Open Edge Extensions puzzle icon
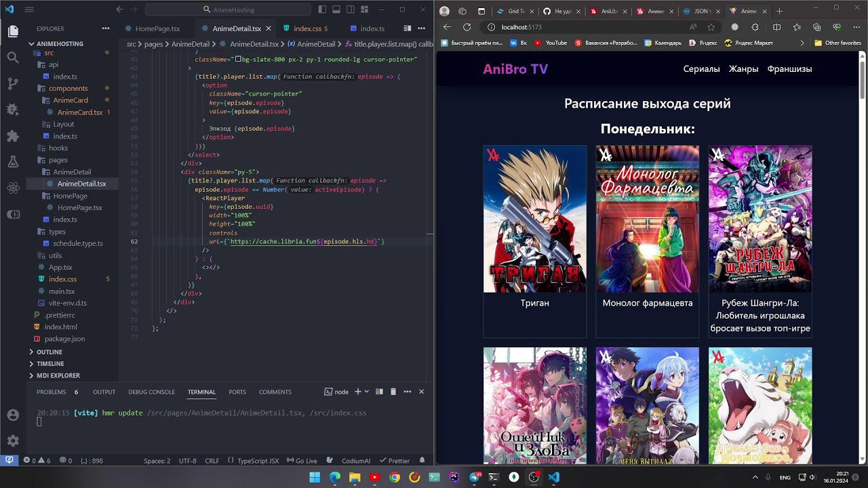 755,27
